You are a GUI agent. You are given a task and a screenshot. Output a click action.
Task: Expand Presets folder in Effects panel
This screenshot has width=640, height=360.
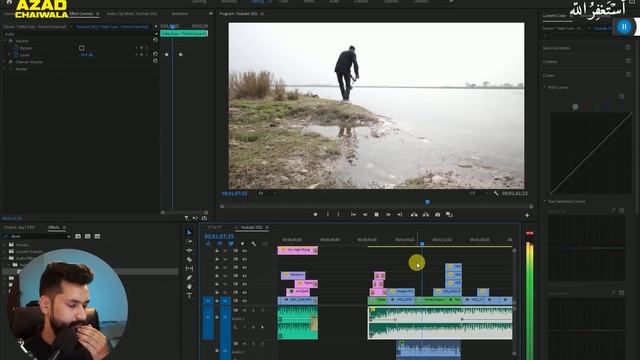(5, 245)
